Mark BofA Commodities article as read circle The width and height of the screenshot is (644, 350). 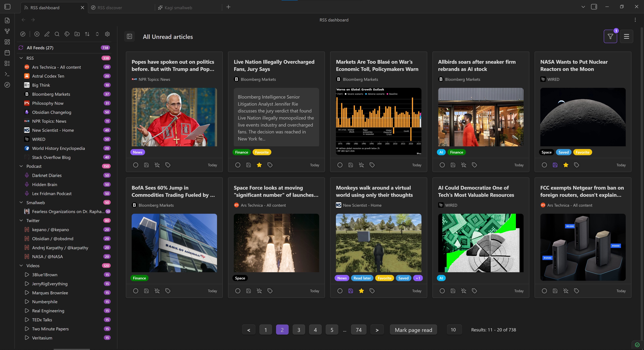136,291
